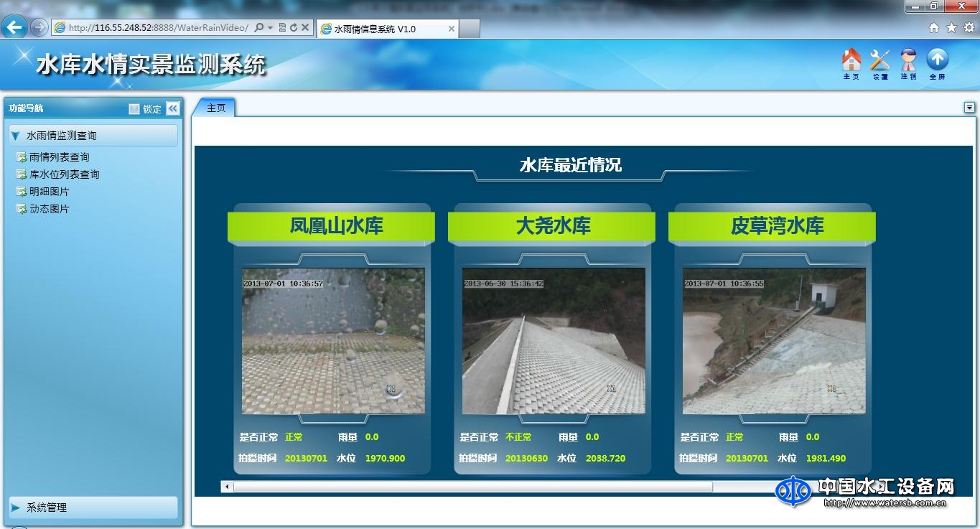Open 库水位列表查询 in the navigation panel
Viewport: 980px width, 529px height.
(x=65, y=174)
